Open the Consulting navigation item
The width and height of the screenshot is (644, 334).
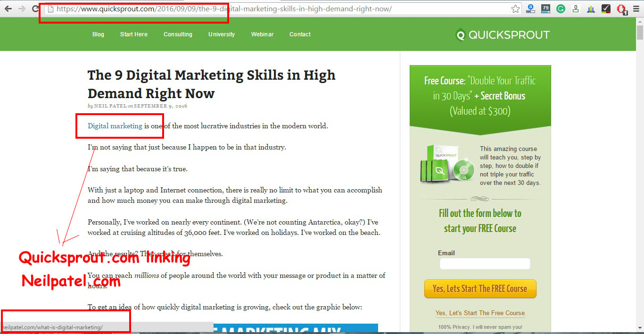[x=178, y=34]
